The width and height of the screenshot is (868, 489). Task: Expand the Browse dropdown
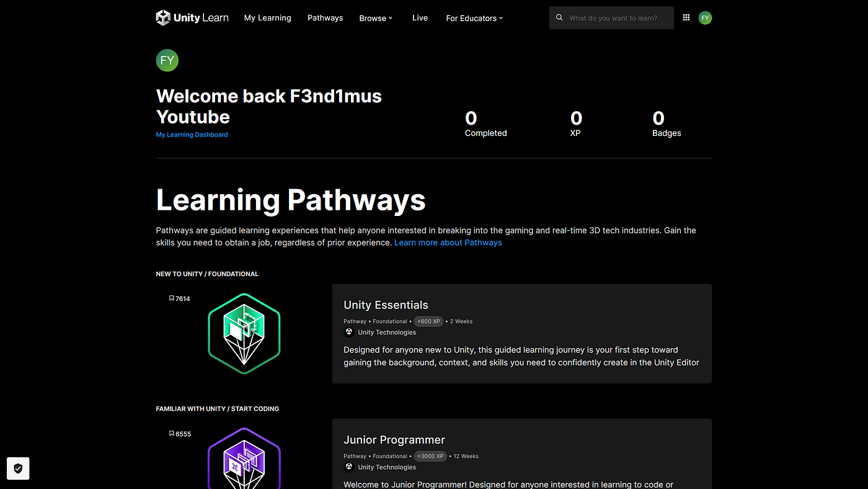[x=376, y=18]
